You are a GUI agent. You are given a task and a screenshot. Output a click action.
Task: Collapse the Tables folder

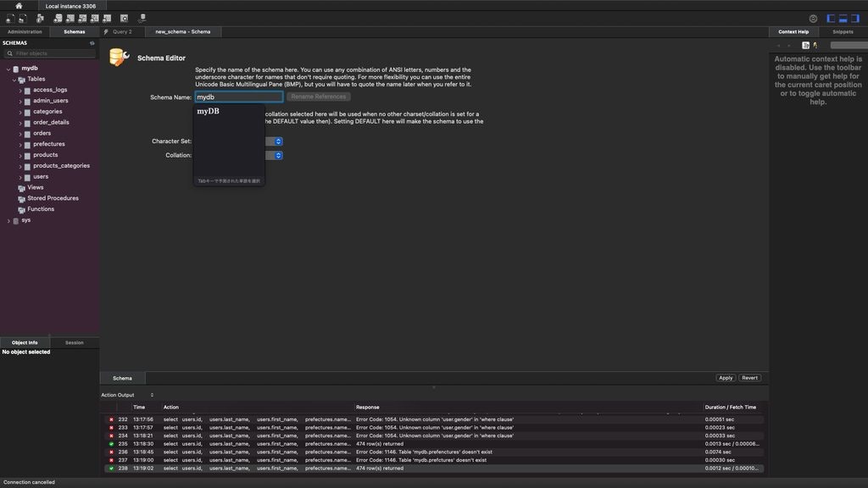pyautogui.click(x=14, y=80)
